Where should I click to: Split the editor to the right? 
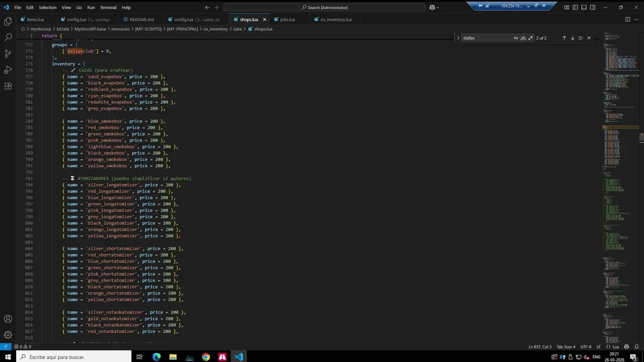click(x=627, y=20)
